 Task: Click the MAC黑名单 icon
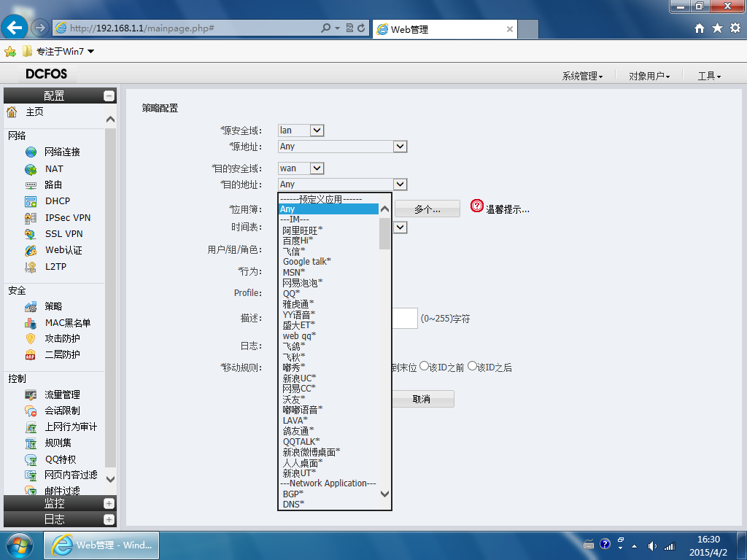(31, 323)
